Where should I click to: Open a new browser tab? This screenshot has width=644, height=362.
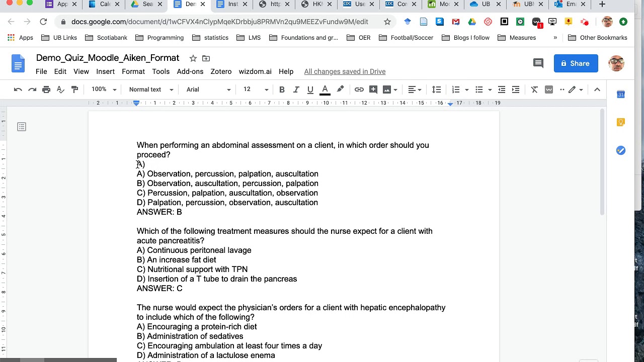[602, 4]
